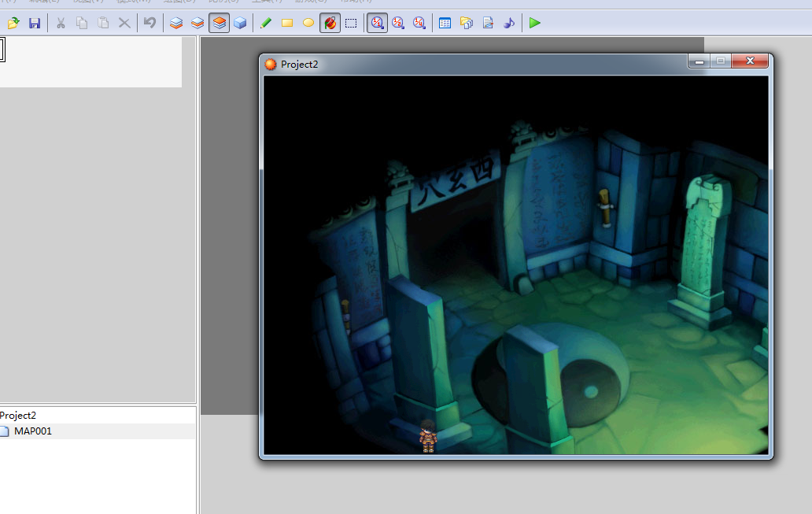Image resolution: width=812 pixels, height=514 pixels.
Task: Select Project2 root in the map tree
Action: 18,416
